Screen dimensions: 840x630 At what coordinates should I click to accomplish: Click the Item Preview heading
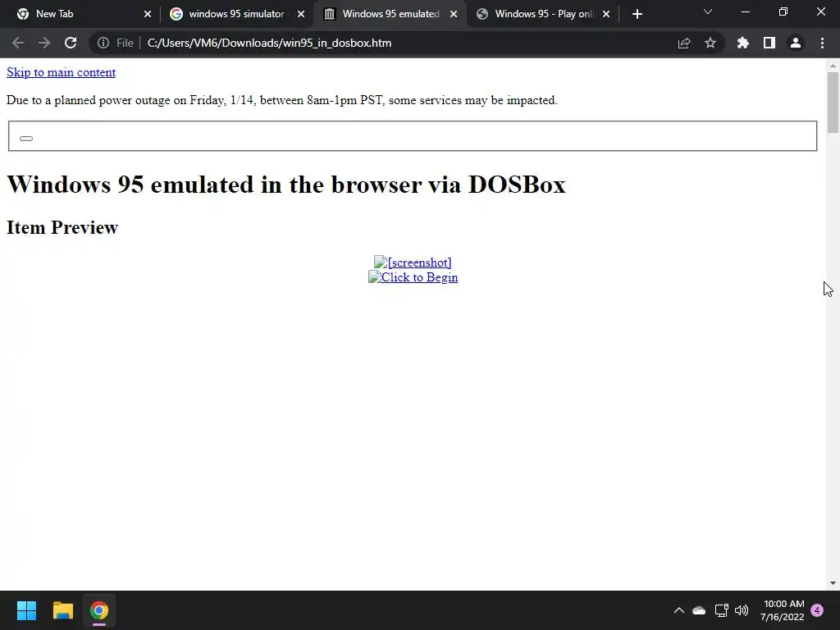[62, 227]
